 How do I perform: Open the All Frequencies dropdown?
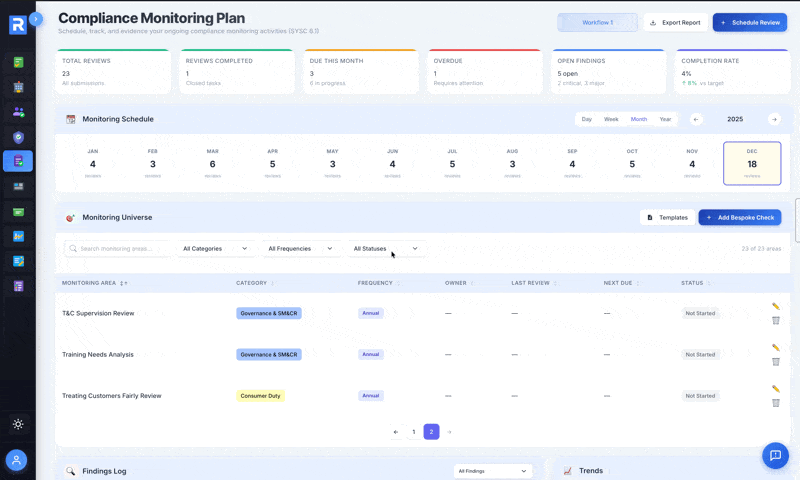click(301, 248)
